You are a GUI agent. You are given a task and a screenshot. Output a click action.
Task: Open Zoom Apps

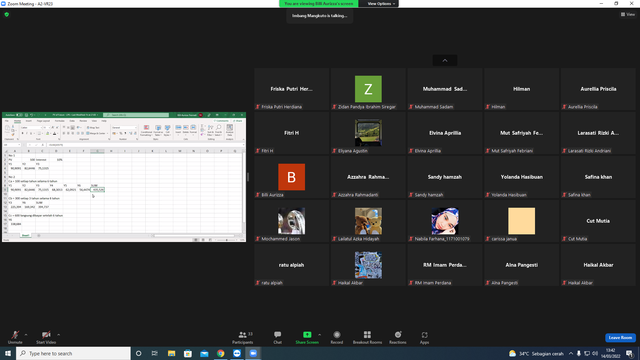pyautogui.click(x=424, y=337)
